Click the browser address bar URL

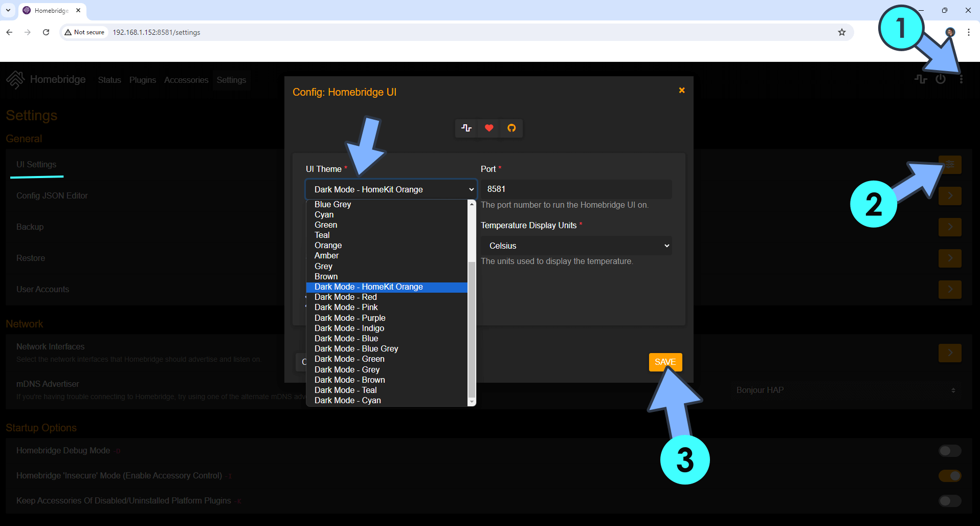[157, 32]
